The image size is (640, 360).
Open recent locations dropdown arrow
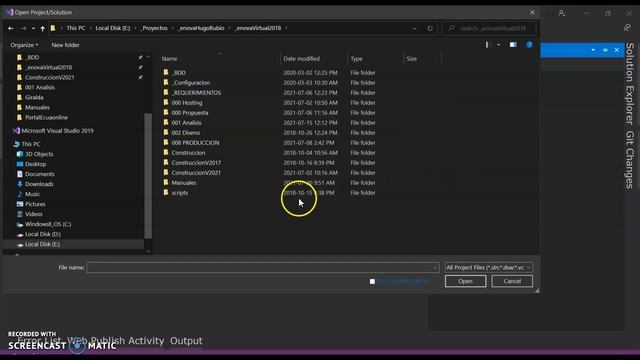coord(33,29)
